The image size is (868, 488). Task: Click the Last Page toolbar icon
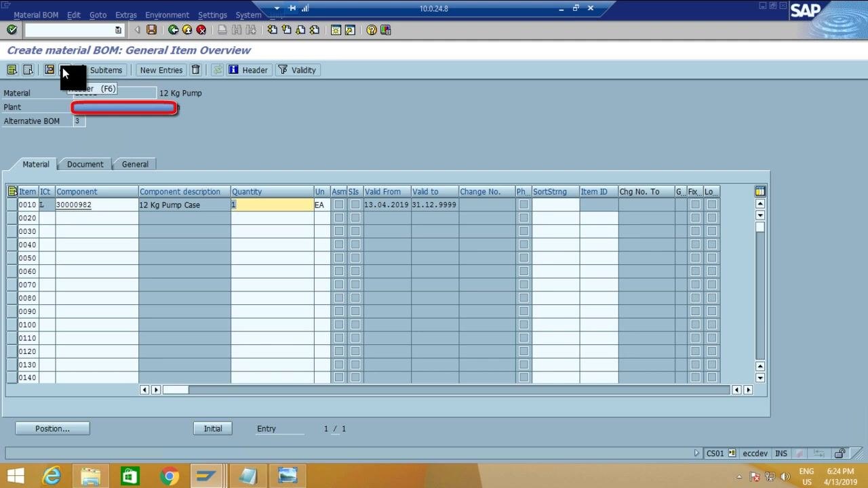click(x=315, y=30)
